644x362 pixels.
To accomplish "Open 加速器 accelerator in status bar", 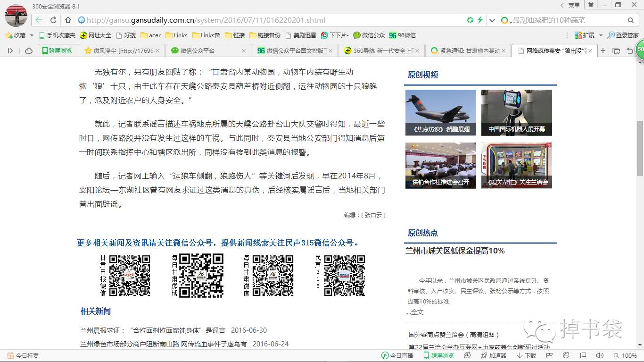I will click(x=494, y=356).
